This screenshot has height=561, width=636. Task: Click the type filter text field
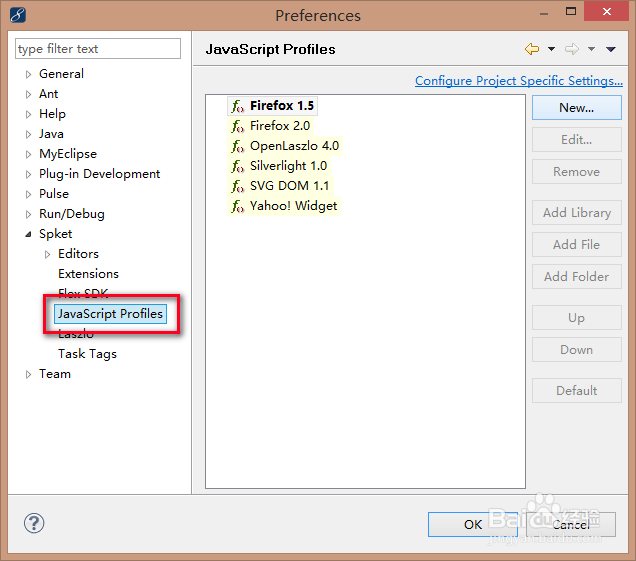(98, 49)
